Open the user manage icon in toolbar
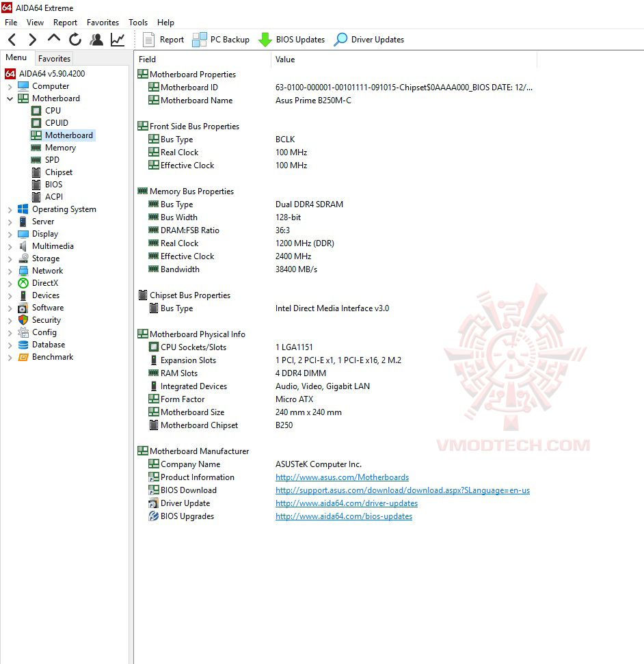This screenshot has height=664, width=644. (96, 40)
